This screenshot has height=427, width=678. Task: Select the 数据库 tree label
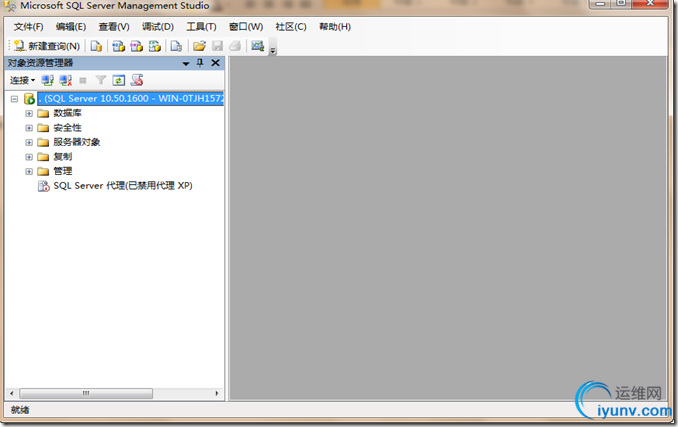tap(67, 113)
